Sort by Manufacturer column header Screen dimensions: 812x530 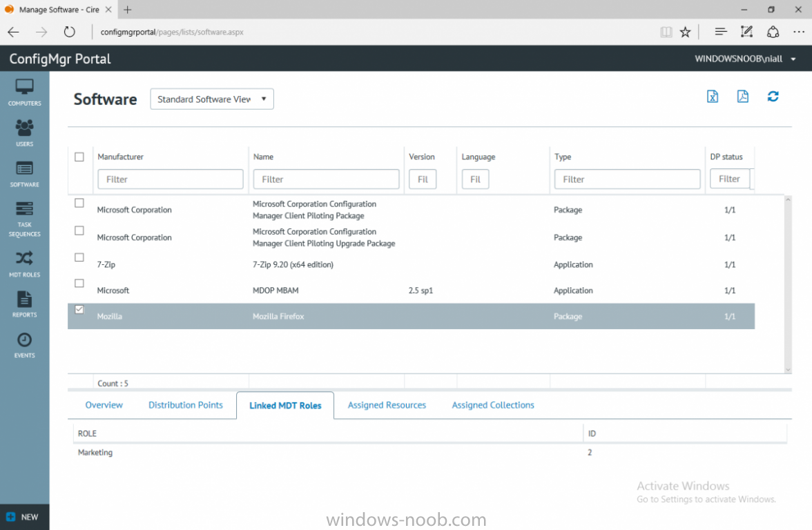[x=121, y=157]
